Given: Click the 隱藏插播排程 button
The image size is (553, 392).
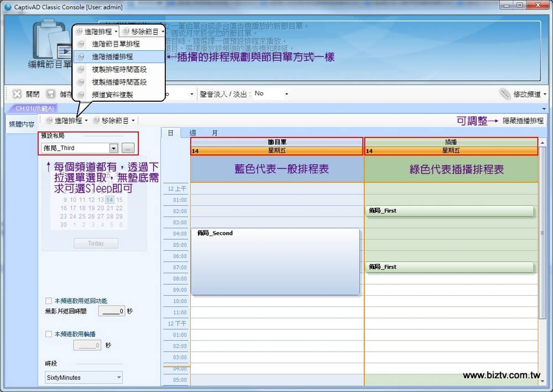Looking at the screenshot, I should 523,121.
